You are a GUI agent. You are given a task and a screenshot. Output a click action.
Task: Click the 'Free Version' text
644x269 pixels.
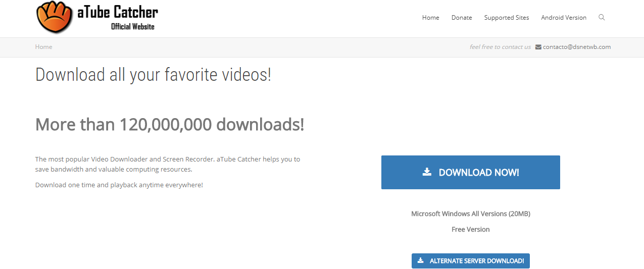(471, 229)
